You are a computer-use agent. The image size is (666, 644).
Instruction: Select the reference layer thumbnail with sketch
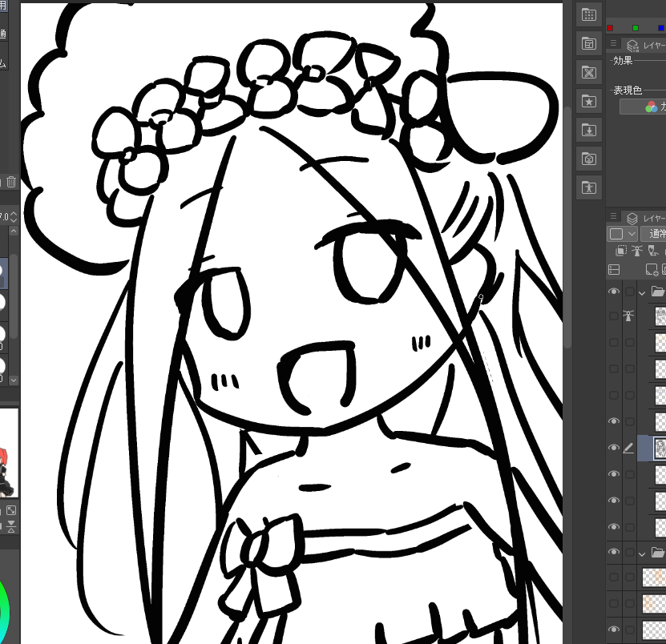click(x=660, y=316)
